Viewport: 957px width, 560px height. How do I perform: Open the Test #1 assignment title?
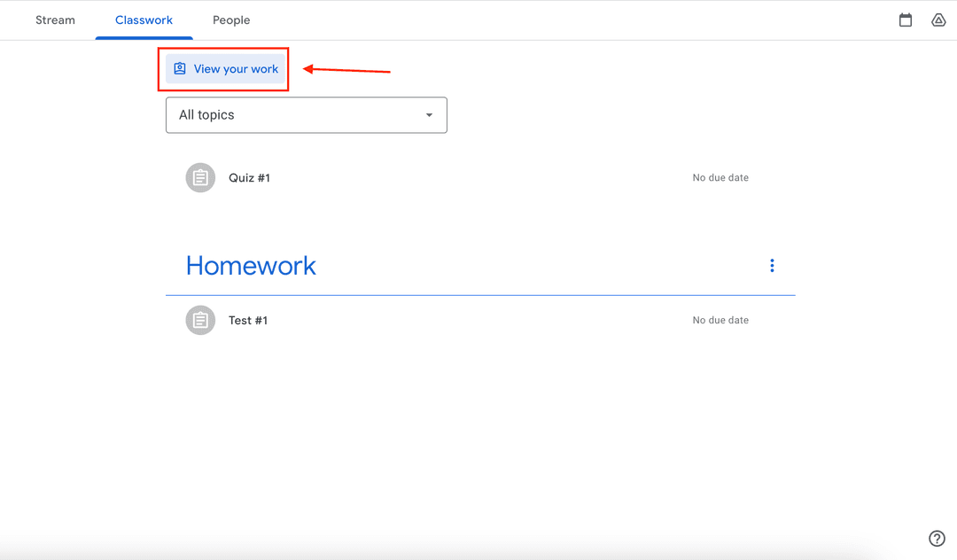point(248,320)
